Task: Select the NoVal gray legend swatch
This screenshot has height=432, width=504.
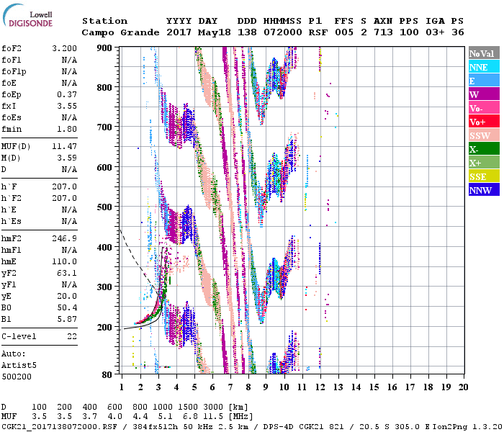Action: 484,53
